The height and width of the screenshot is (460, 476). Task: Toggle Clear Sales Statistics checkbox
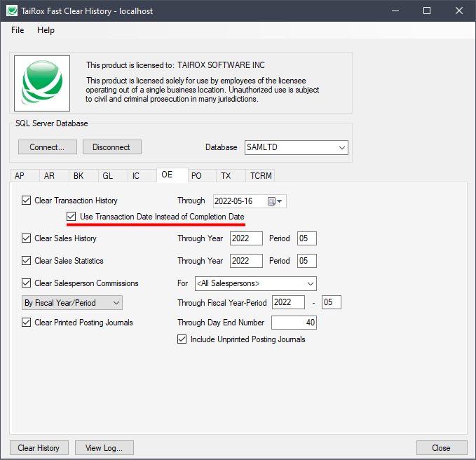point(26,261)
